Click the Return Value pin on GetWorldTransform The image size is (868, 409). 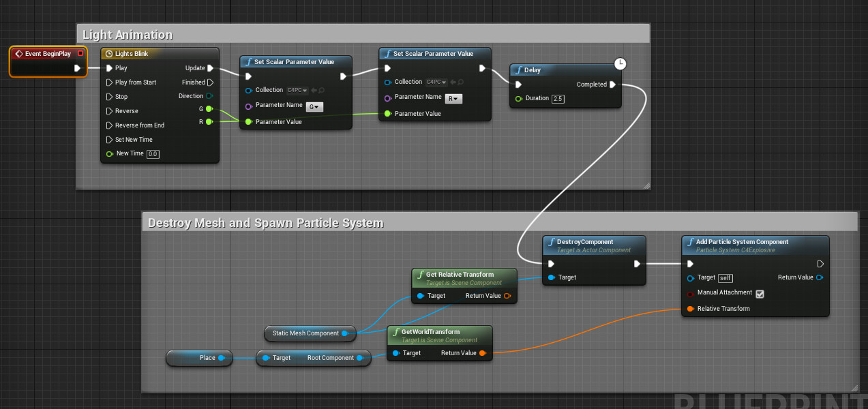click(483, 353)
